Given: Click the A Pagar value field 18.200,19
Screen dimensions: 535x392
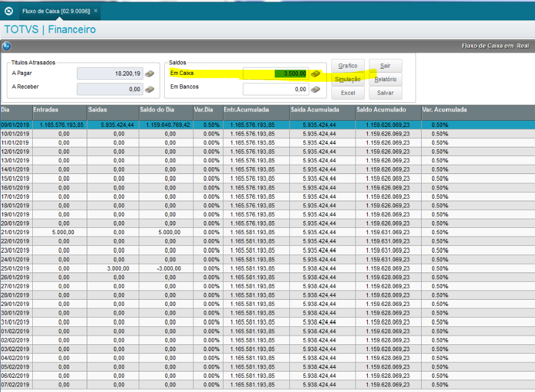Looking at the screenshot, I should [x=110, y=73].
